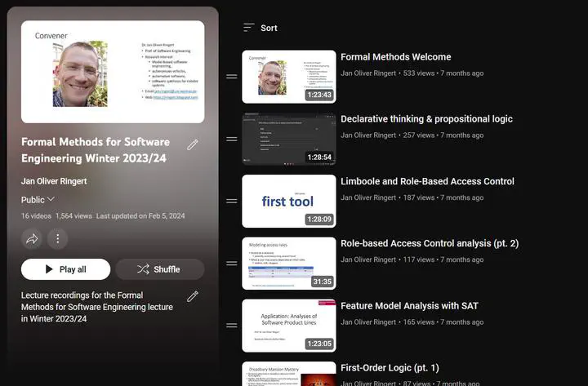Open the Sort menu
Viewport: 588px width, 386px height.
click(x=261, y=28)
